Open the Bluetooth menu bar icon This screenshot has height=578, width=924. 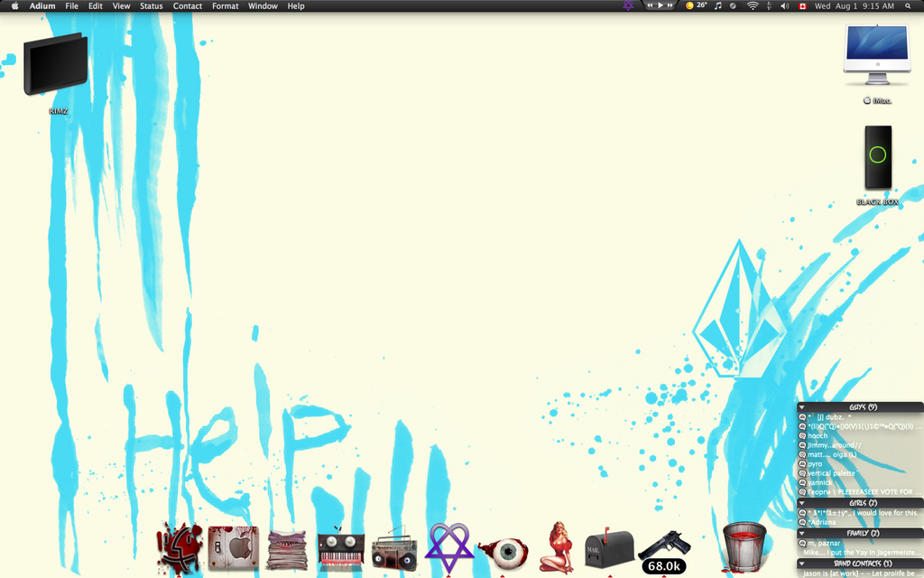click(769, 6)
